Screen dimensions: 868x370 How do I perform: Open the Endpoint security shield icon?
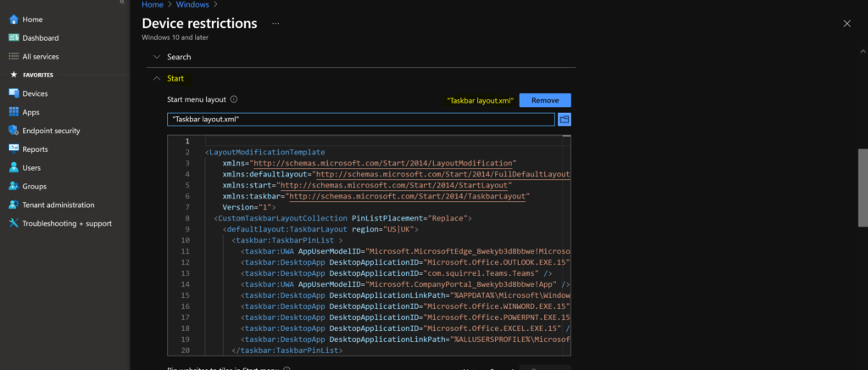(x=14, y=131)
